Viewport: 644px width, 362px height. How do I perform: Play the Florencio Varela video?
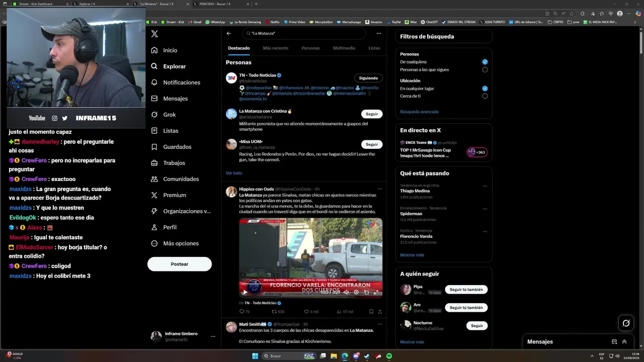pos(245,292)
